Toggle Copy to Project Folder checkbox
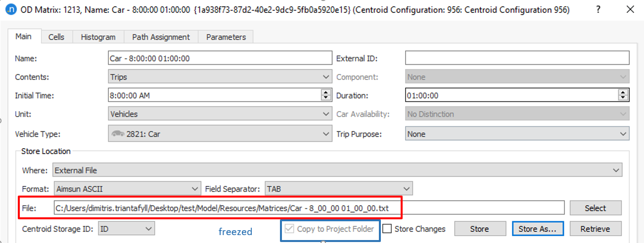Screen dimensions: 644x243 pyautogui.click(x=290, y=229)
